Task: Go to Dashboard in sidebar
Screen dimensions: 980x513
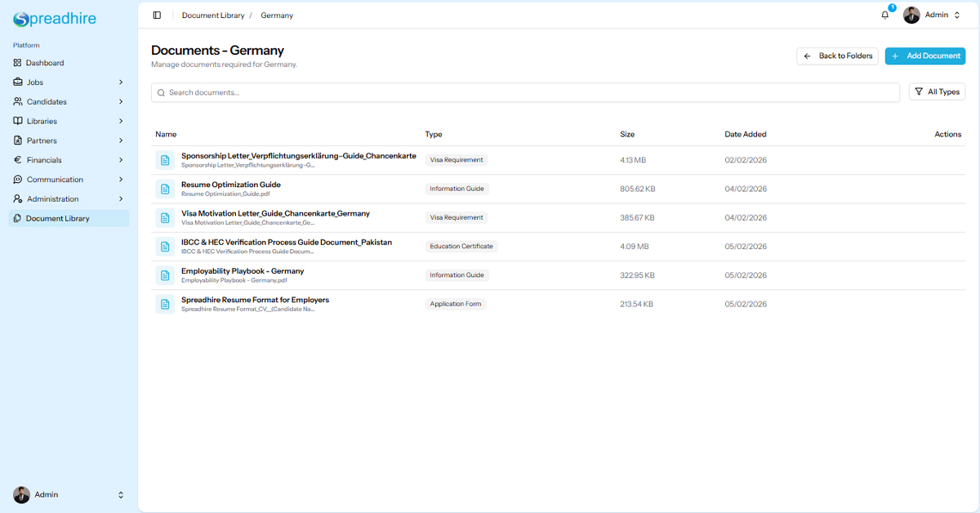Action: 45,63
